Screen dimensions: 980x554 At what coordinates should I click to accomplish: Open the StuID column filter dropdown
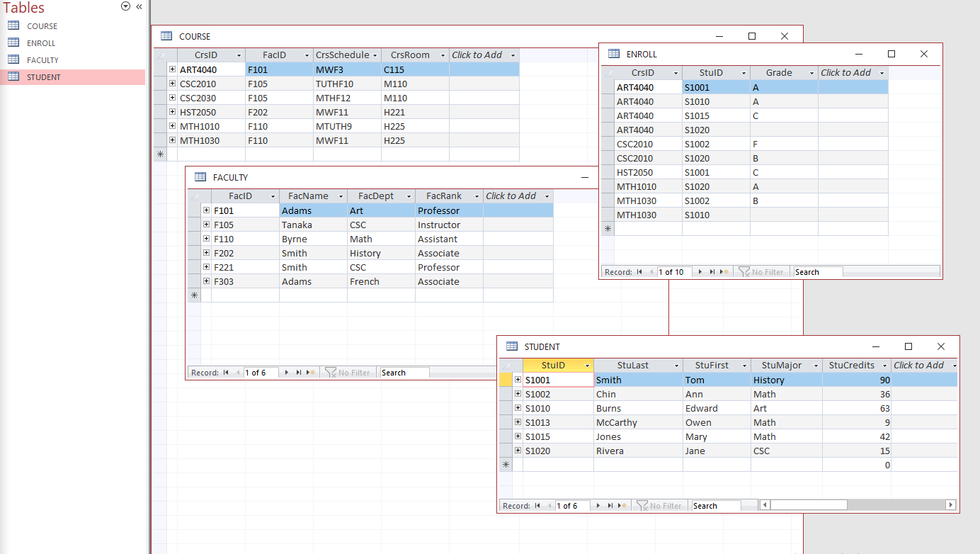(x=588, y=365)
